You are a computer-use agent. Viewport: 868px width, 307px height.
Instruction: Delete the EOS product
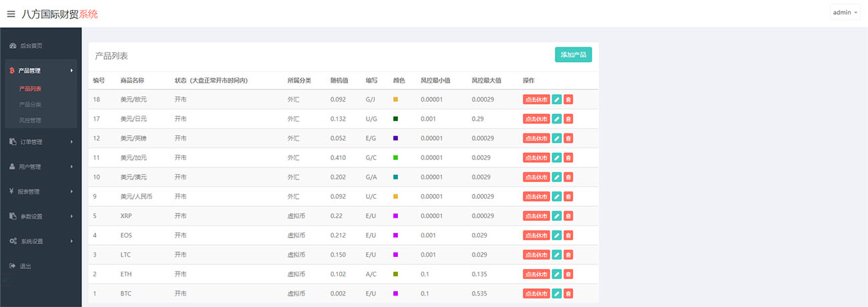point(568,235)
